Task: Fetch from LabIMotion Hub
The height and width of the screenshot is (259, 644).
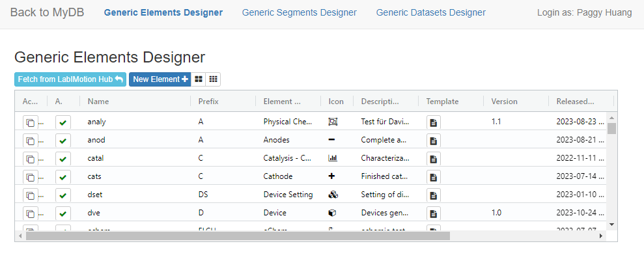Action: tap(70, 79)
